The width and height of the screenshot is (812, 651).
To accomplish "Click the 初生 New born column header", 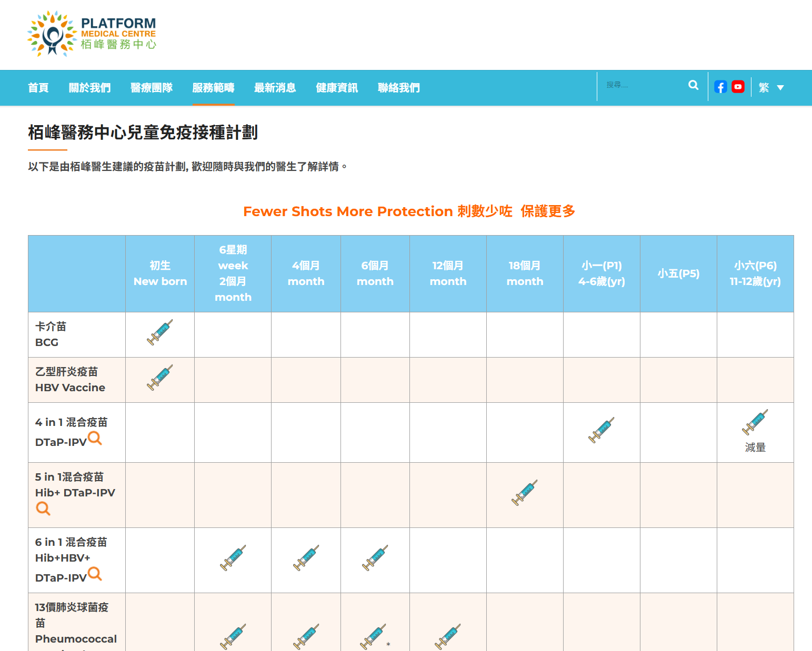I will [x=160, y=273].
